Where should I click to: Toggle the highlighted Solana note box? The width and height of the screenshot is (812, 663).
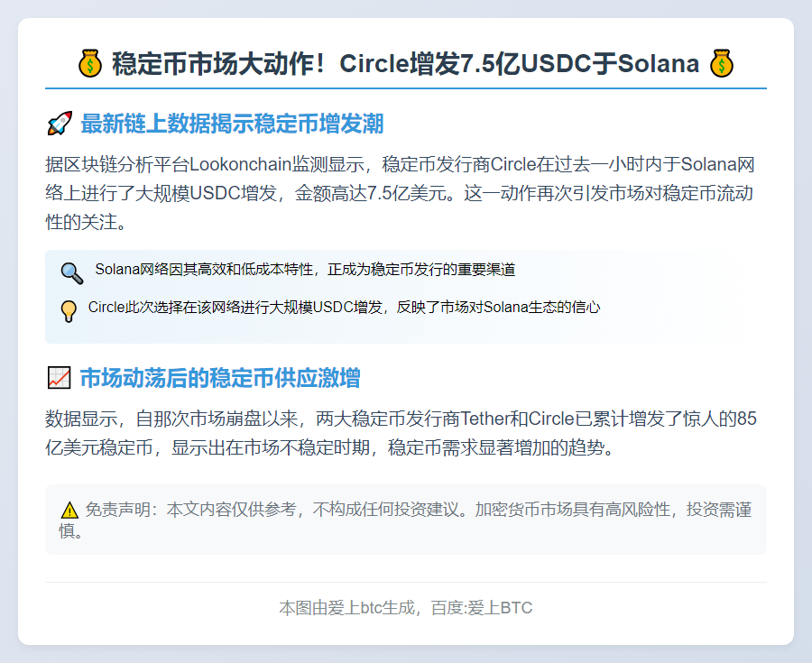pos(406,269)
